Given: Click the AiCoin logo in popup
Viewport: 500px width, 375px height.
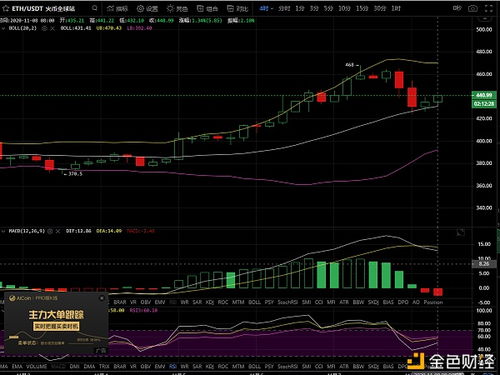Looking at the screenshot, I should (21, 298).
